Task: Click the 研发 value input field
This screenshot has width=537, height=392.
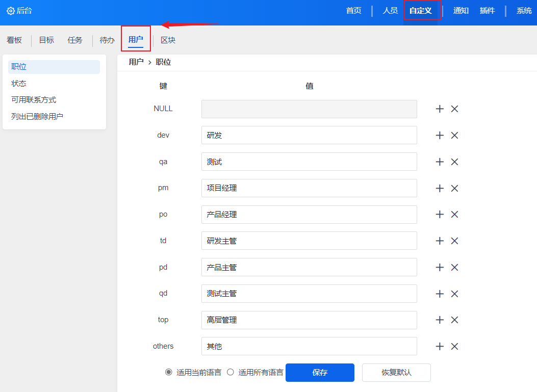Action: tap(309, 136)
